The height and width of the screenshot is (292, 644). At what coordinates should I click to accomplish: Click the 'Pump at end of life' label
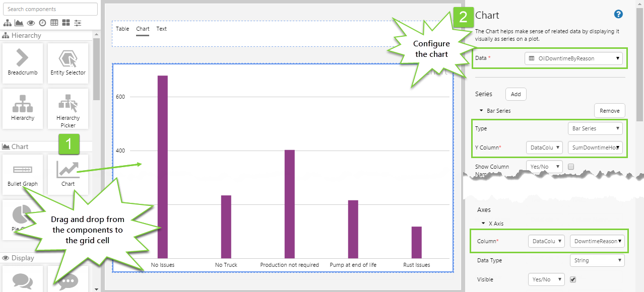353,265
